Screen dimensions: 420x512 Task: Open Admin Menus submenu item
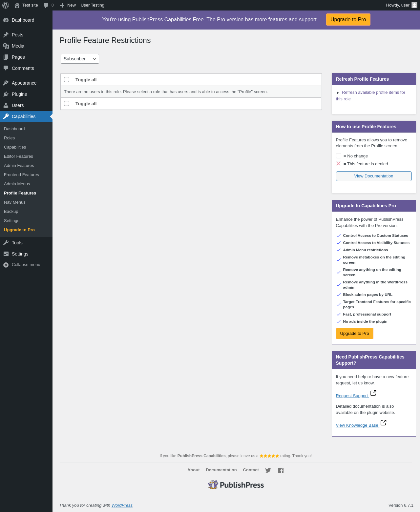click(17, 184)
